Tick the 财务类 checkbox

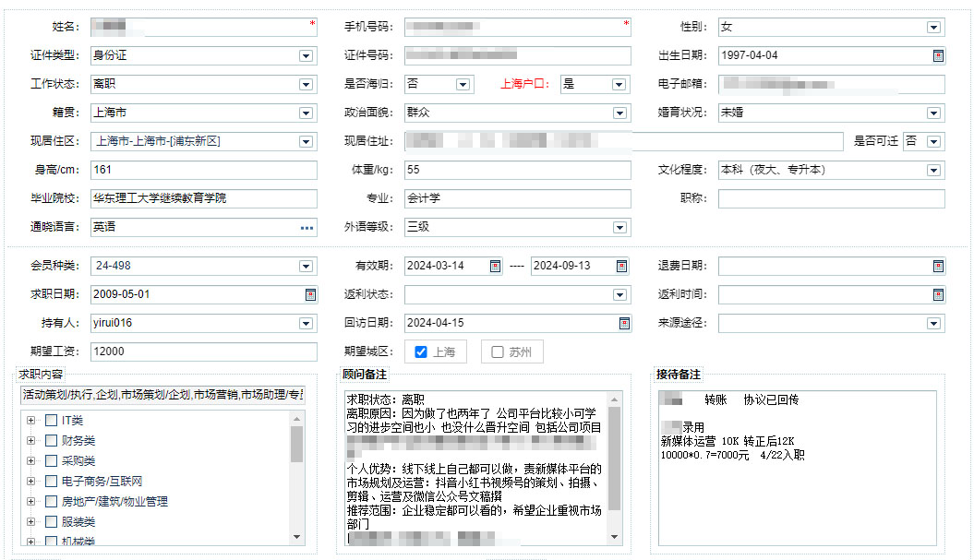[x=52, y=441]
